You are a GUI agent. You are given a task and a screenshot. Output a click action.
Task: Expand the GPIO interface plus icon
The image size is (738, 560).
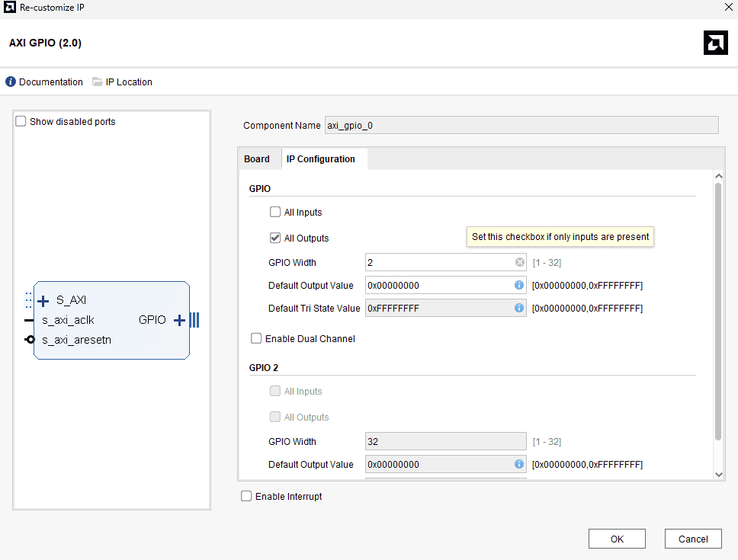pos(179,320)
